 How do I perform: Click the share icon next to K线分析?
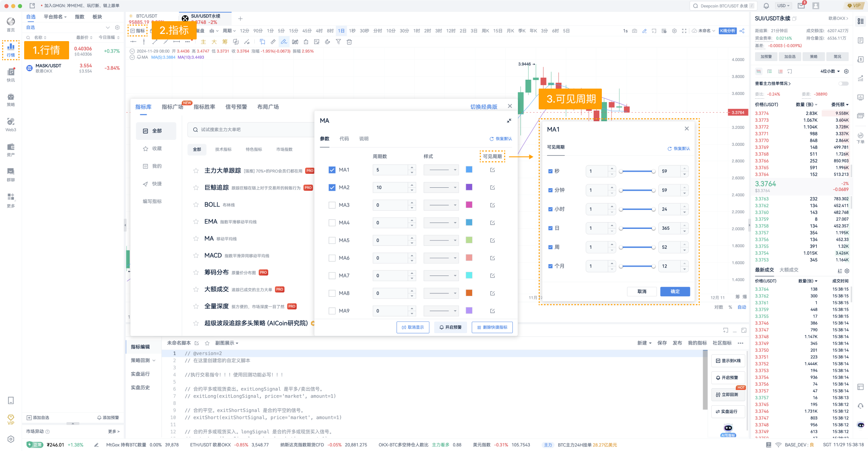[x=742, y=31]
